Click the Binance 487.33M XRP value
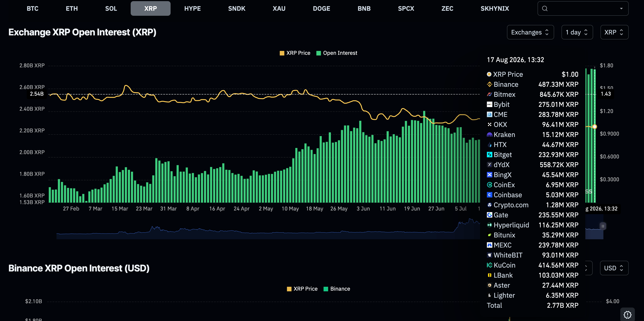Screen dimensions: 644x321 coord(558,84)
